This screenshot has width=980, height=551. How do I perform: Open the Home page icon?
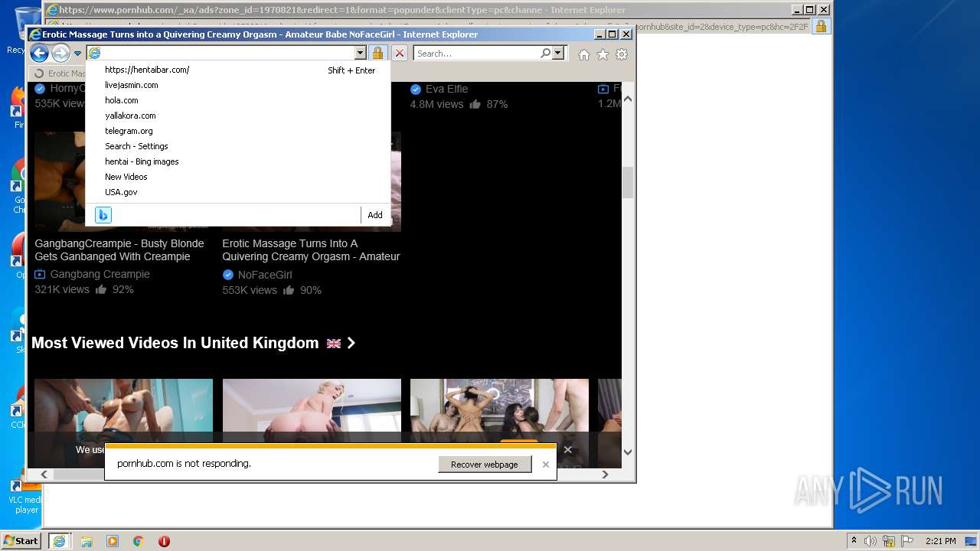[x=584, y=54]
